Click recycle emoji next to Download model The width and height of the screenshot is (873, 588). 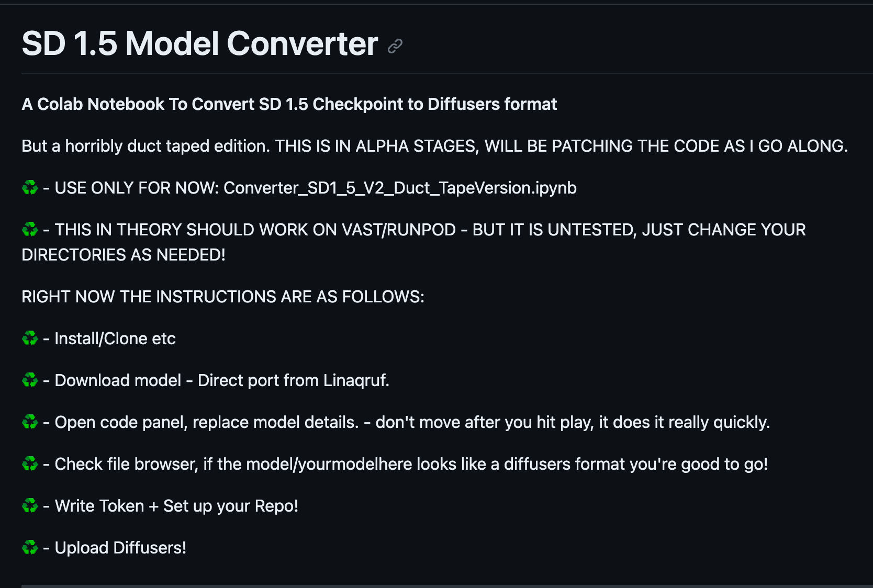[30, 380]
